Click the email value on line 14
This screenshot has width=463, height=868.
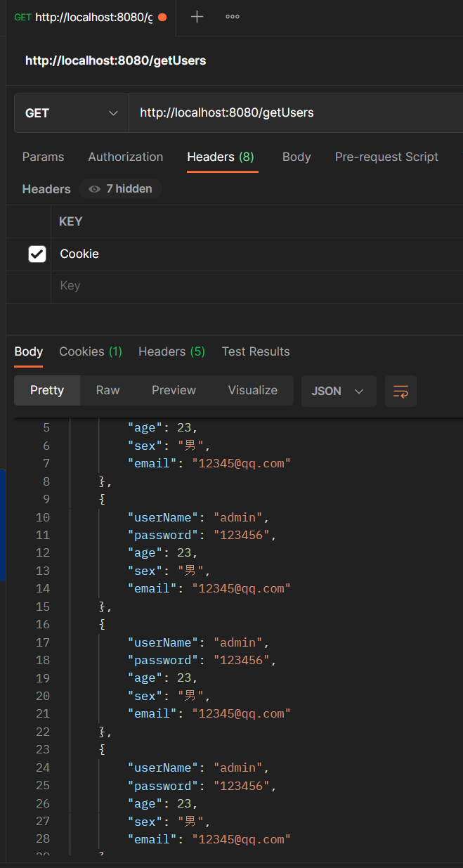click(241, 589)
